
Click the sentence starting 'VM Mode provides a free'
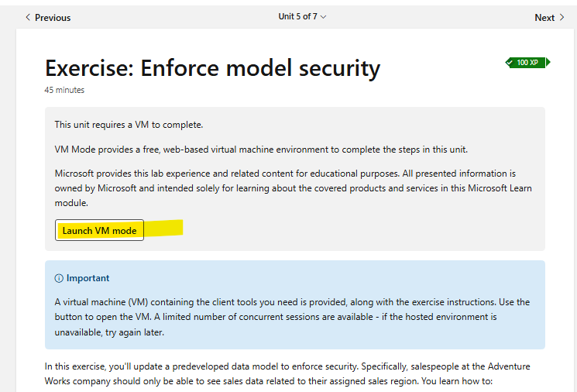pos(261,150)
